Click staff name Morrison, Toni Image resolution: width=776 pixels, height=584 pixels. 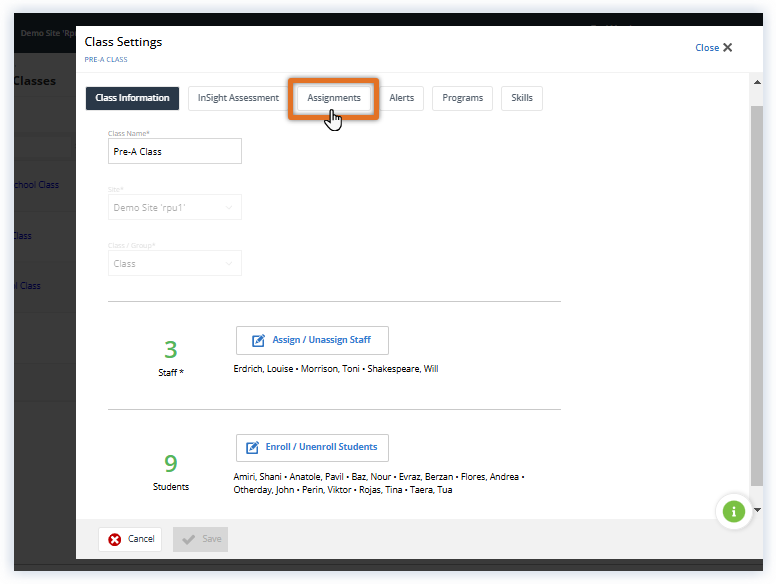[x=330, y=369]
